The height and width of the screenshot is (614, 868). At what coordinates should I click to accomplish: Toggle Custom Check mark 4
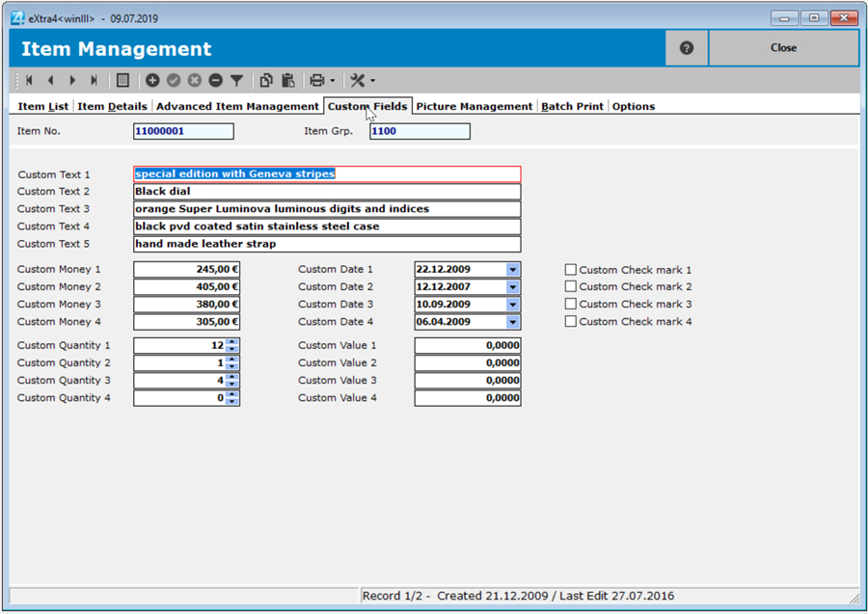(571, 322)
